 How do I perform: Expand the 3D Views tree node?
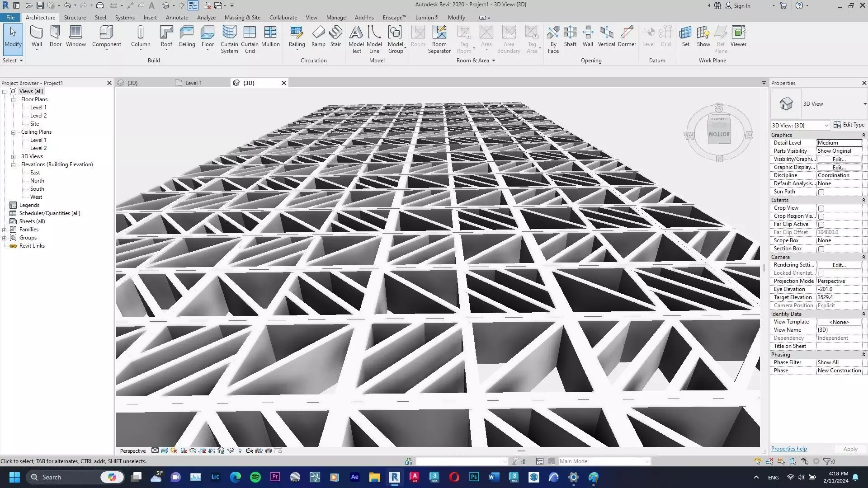tap(14, 157)
